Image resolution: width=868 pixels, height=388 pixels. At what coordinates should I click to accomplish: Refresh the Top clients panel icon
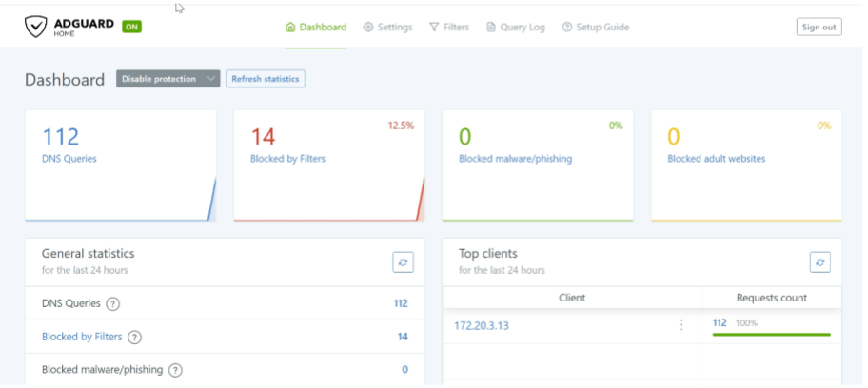(820, 262)
